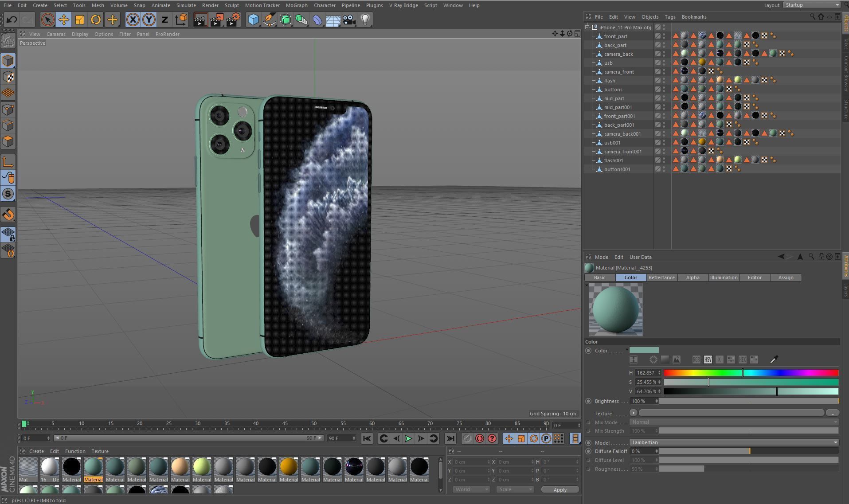Pick color with the eyedropper icon
The height and width of the screenshot is (504, 849).
coord(774,359)
